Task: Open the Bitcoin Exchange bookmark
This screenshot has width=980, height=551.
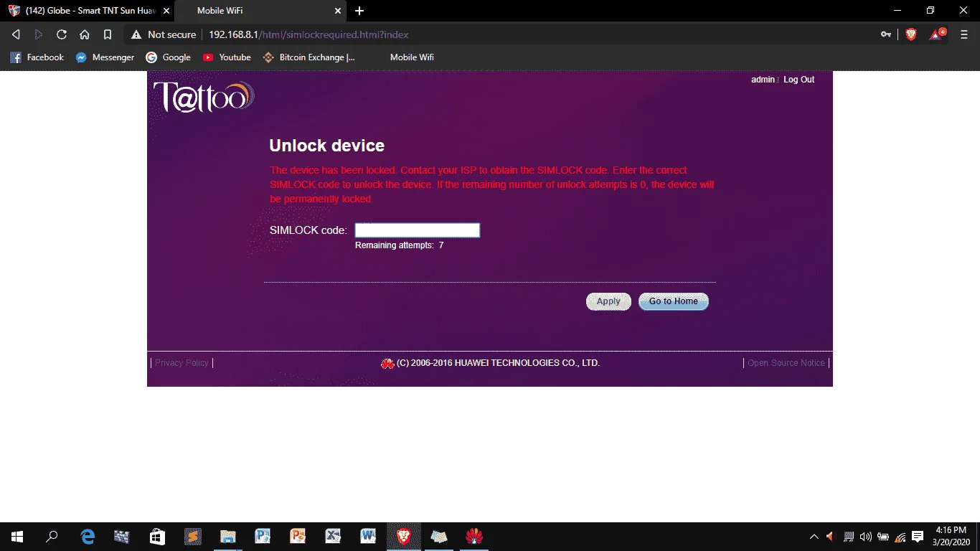Action: click(308, 57)
